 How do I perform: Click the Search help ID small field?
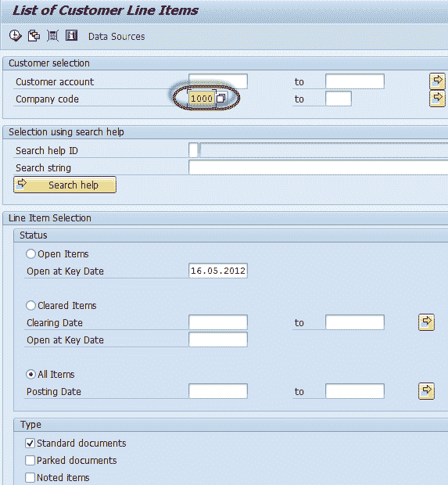coord(193,150)
